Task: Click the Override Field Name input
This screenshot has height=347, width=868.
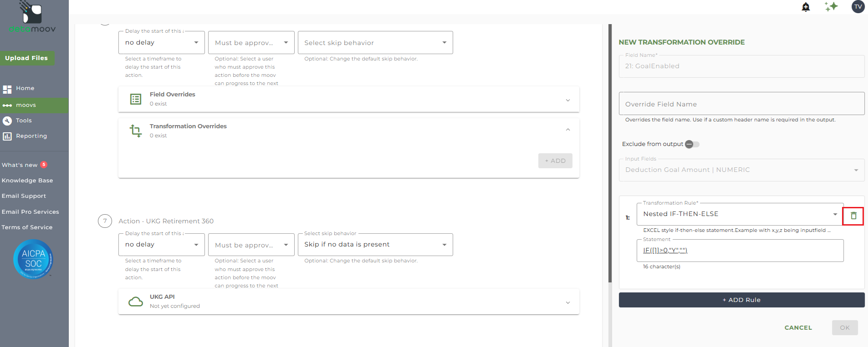Action: click(x=741, y=104)
